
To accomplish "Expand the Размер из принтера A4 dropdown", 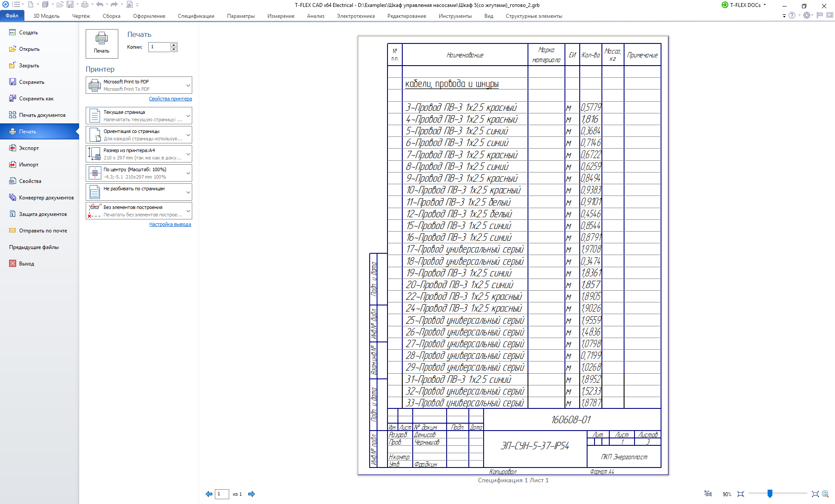I will [x=188, y=154].
